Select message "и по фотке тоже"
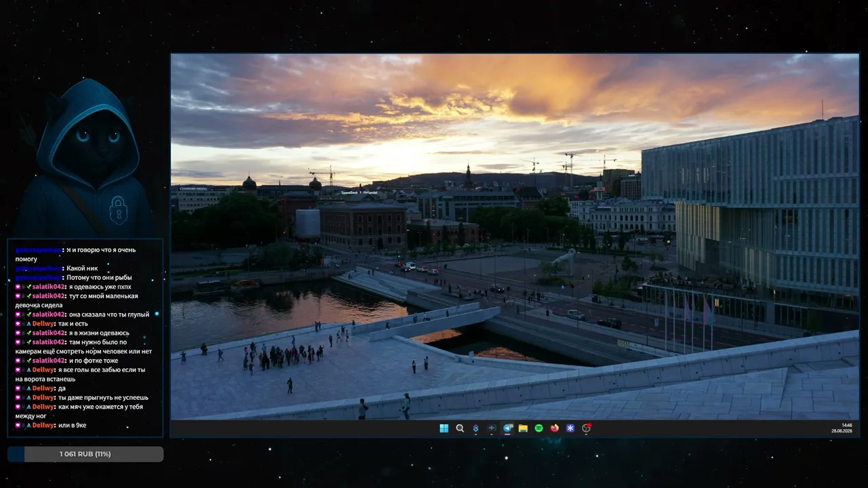 [x=94, y=361]
